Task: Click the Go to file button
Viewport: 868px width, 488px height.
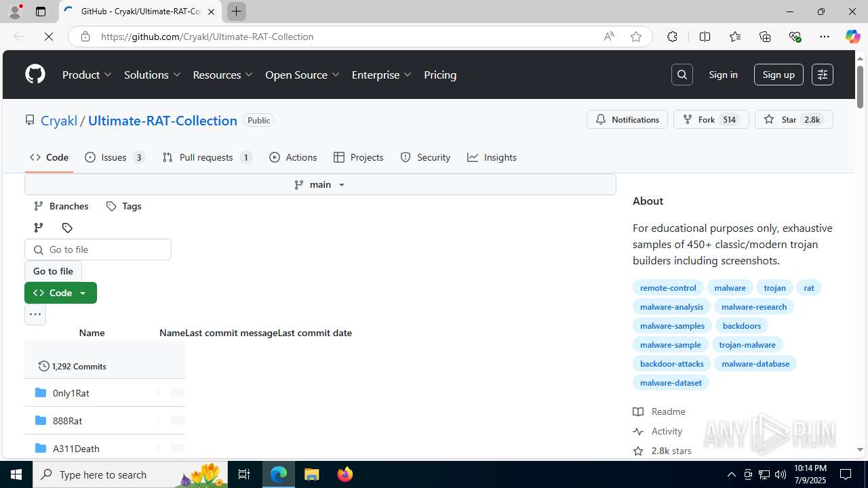Action: click(x=53, y=271)
